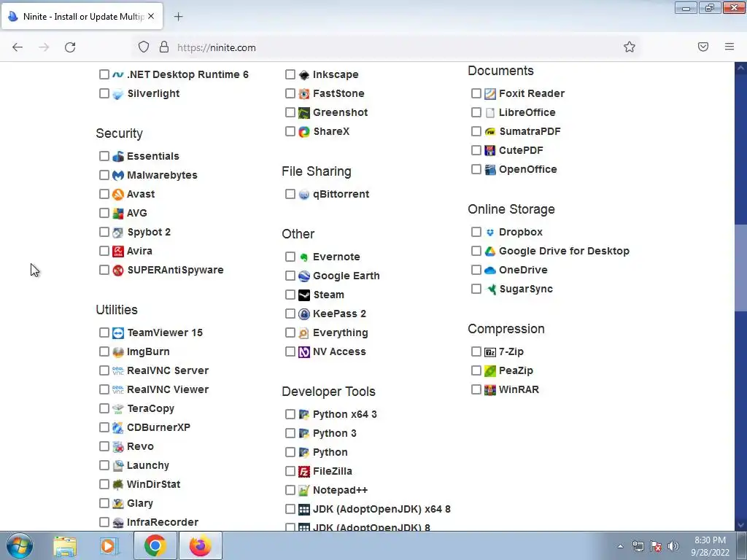Viewport: 747px width, 560px height.
Task: Click the scrollbar down arrow
Action: click(741, 525)
